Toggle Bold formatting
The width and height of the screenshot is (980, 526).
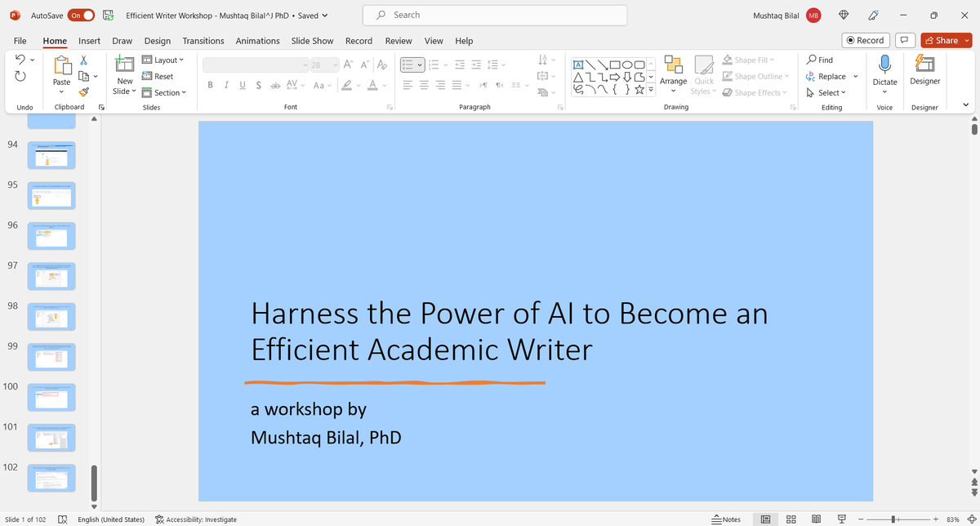tap(211, 85)
